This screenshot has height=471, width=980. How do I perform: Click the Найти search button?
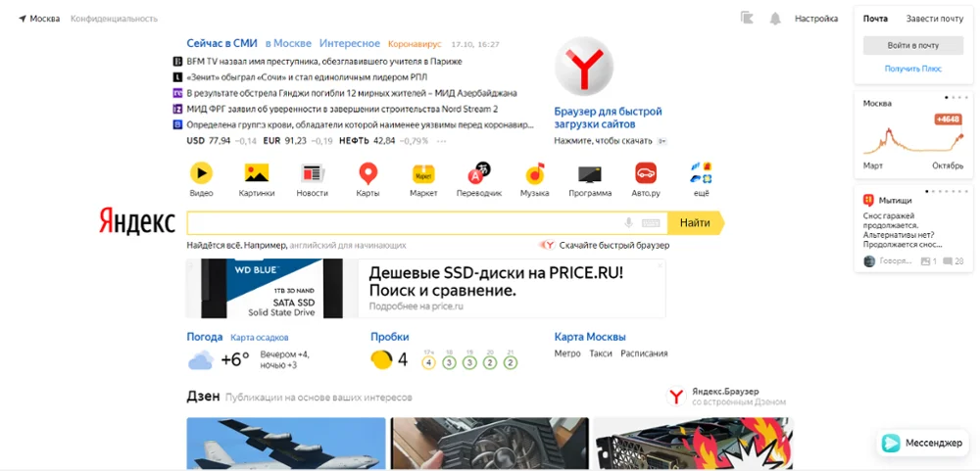696,222
